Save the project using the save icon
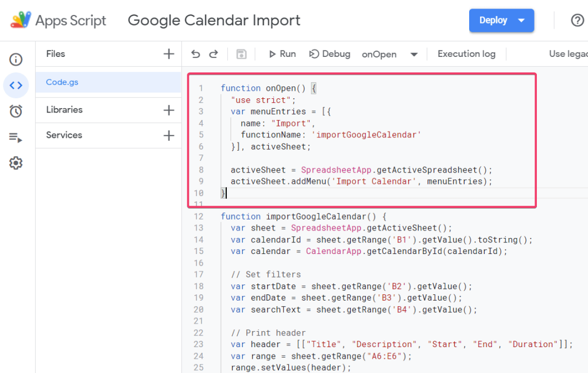Viewport: 588px width, 373px height. tap(241, 53)
